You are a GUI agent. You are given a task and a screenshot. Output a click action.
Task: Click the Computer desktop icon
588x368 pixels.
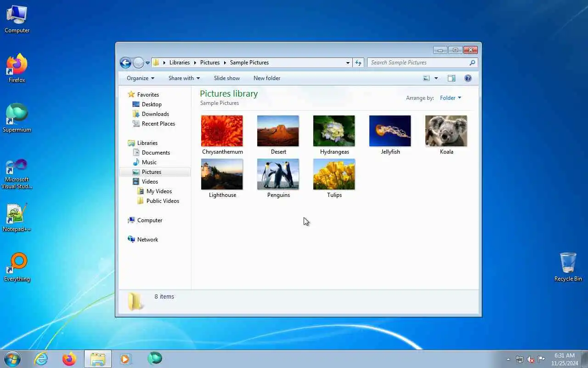tap(17, 19)
